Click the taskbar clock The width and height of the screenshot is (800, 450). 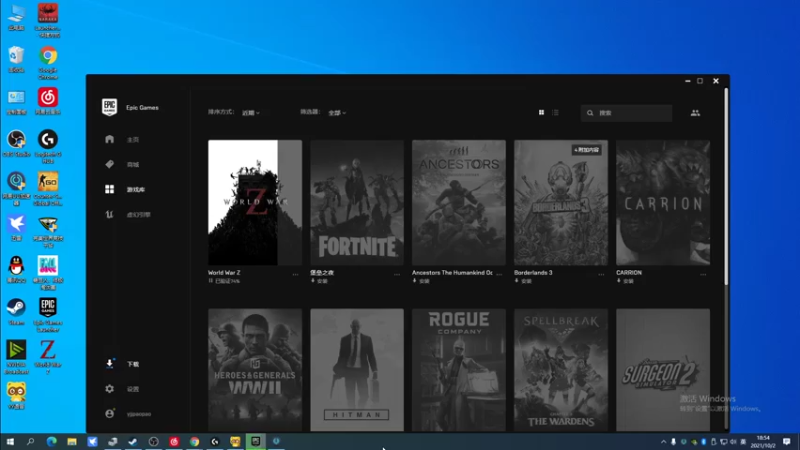click(763, 441)
